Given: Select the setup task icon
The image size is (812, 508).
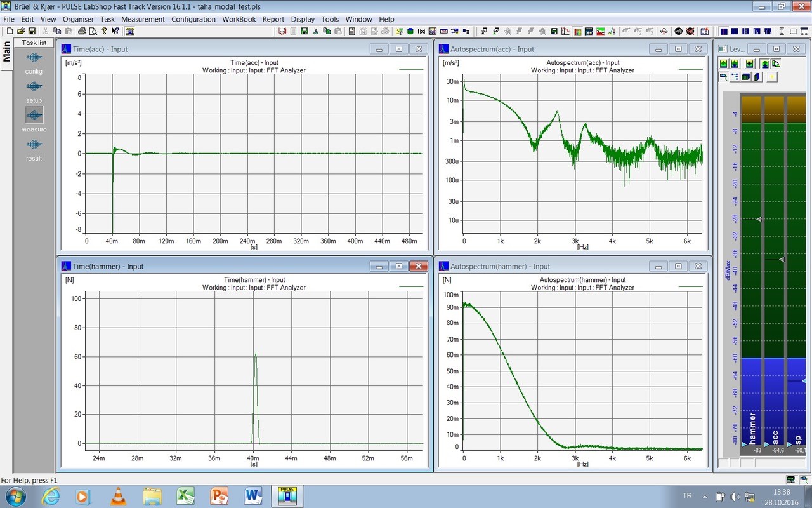Looking at the screenshot, I should (34, 87).
